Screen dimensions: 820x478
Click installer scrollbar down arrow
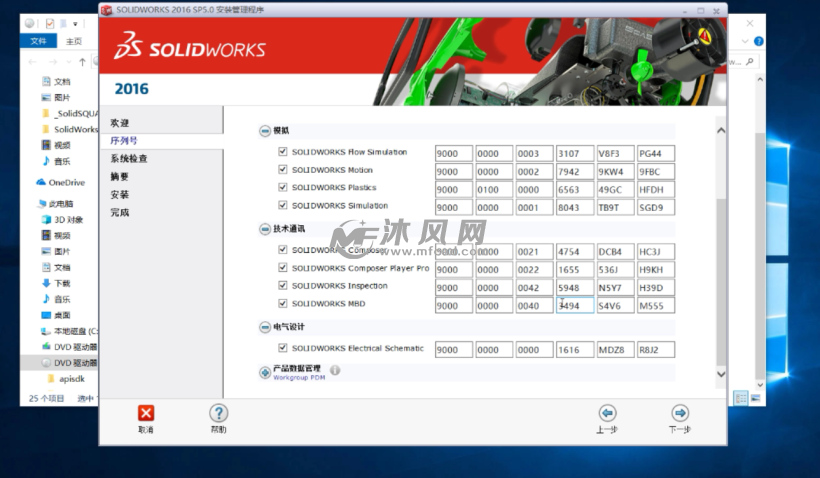[x=721, y=374]
